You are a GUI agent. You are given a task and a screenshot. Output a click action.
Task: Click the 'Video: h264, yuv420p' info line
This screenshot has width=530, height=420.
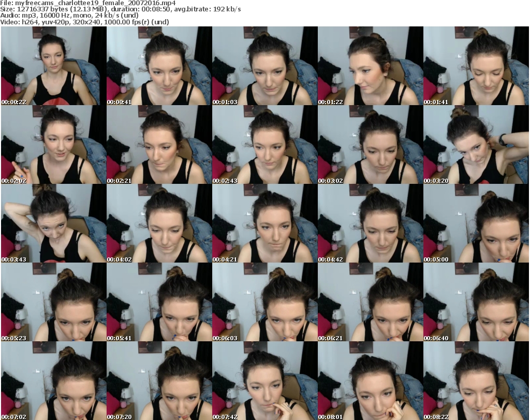(84, 22)
